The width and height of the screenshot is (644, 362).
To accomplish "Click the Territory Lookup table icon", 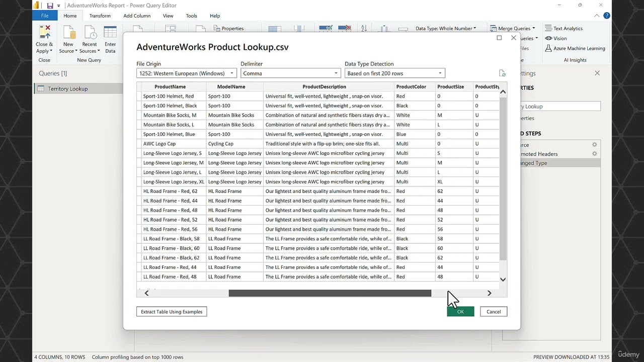I will [41, 89].
